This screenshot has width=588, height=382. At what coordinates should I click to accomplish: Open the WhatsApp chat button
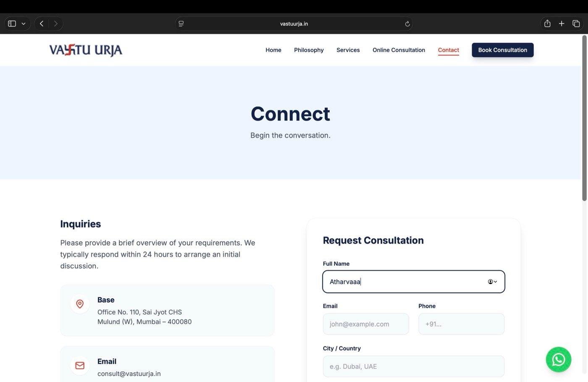(x=559, y=359)
